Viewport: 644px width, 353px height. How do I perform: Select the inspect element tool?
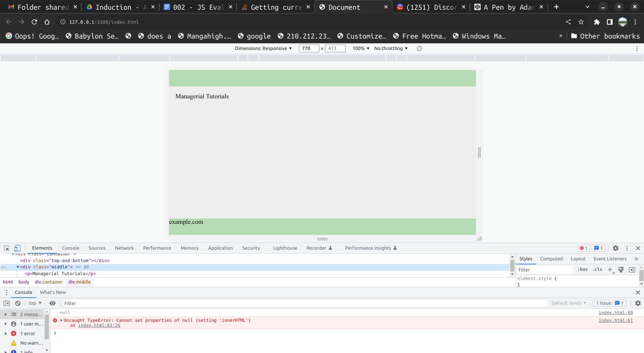point(6,248)
